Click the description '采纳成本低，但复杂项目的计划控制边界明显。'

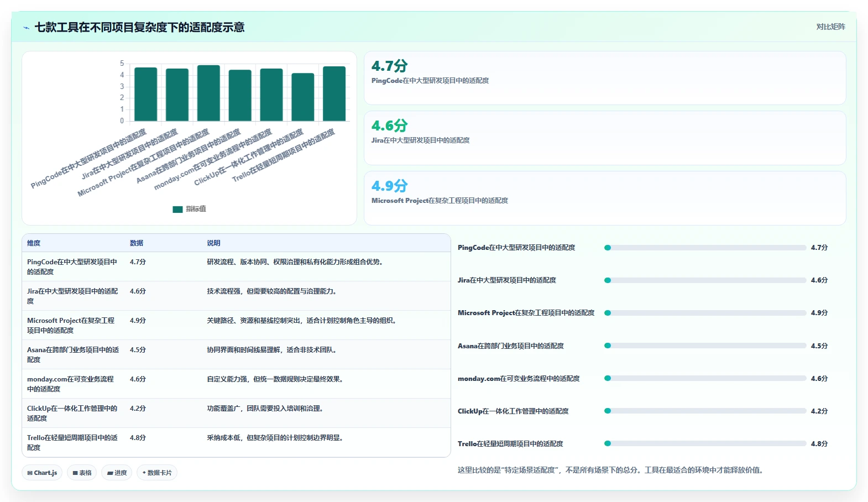tap(276, 438)
